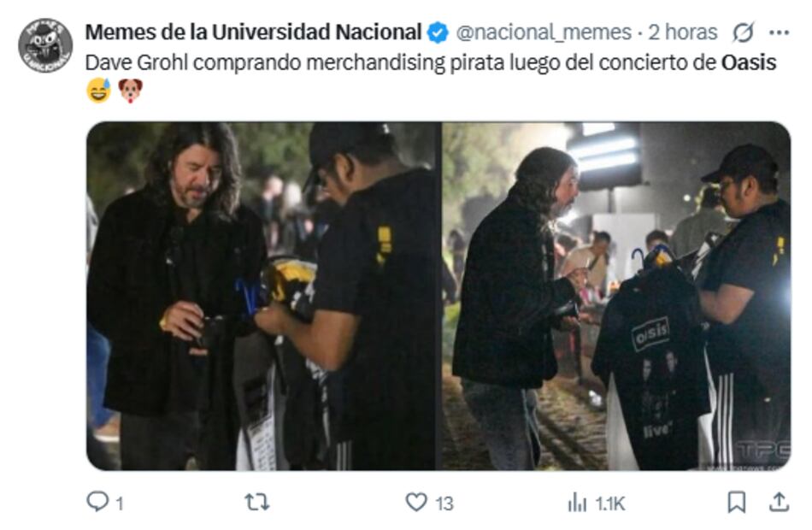
Task: Open Memes de la Universidad Nacional profile
Action: coord(253,32)
